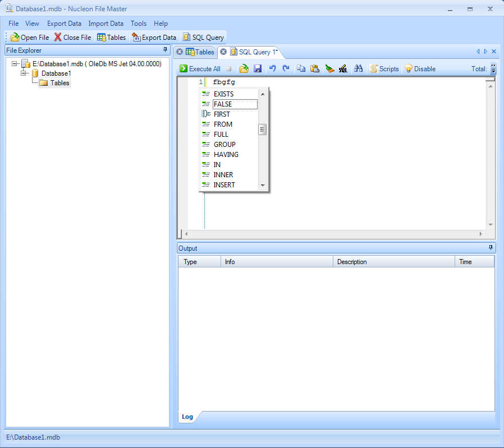The width and height of the screenshot is (504, 448).
Task: Click the binoculars find icon
Action: [x=358, y=69]
